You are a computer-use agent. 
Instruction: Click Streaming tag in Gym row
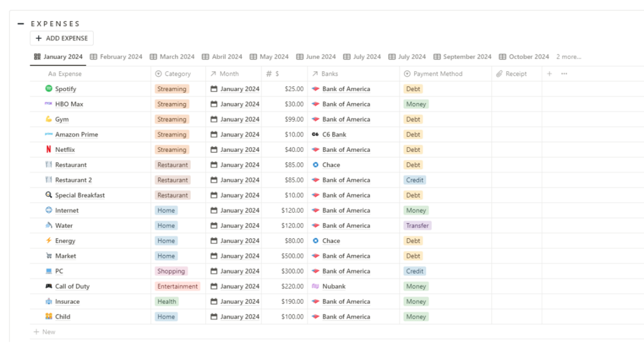coord(172,119)
